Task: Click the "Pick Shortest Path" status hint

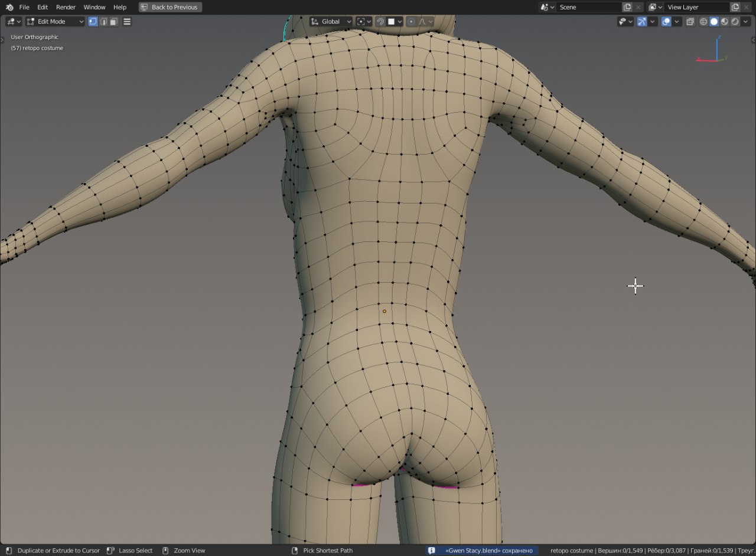Action: [328, 550]
